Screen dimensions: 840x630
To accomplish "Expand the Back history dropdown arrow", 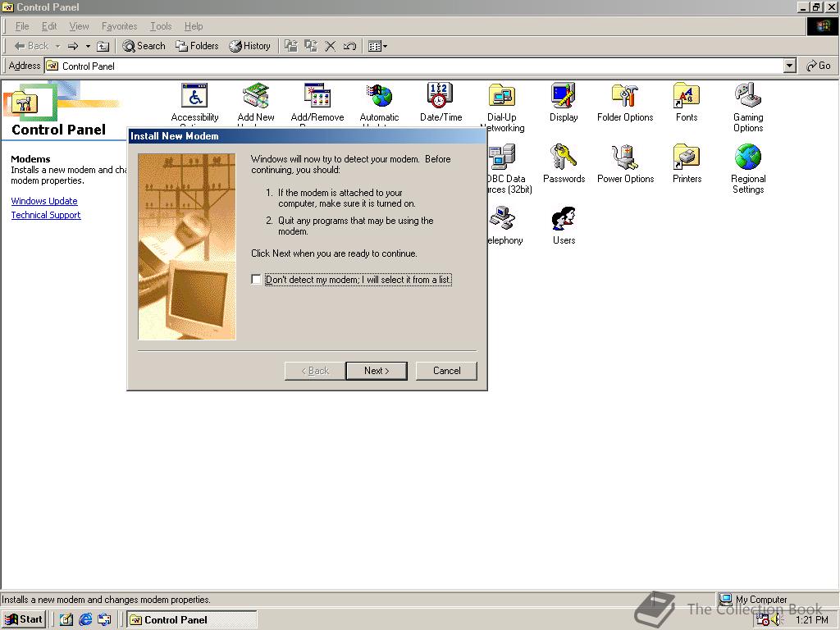I will click(x=58, y=46).
